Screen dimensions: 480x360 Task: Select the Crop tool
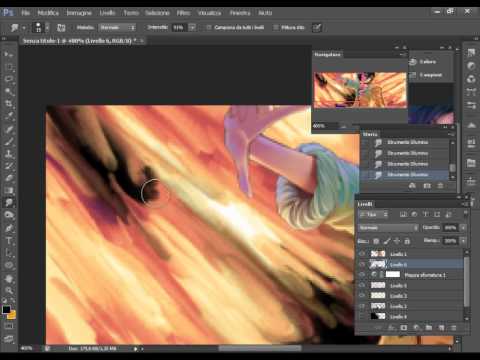(x=9, y=104)
